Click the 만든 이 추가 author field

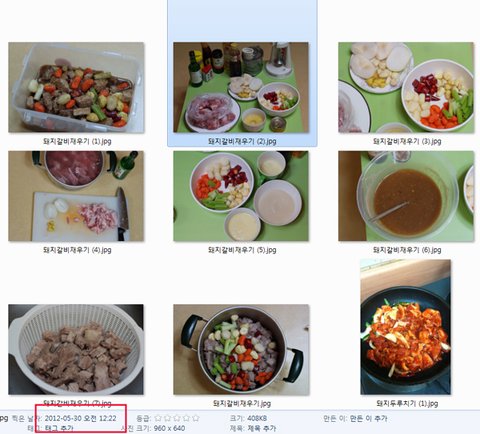368,418
